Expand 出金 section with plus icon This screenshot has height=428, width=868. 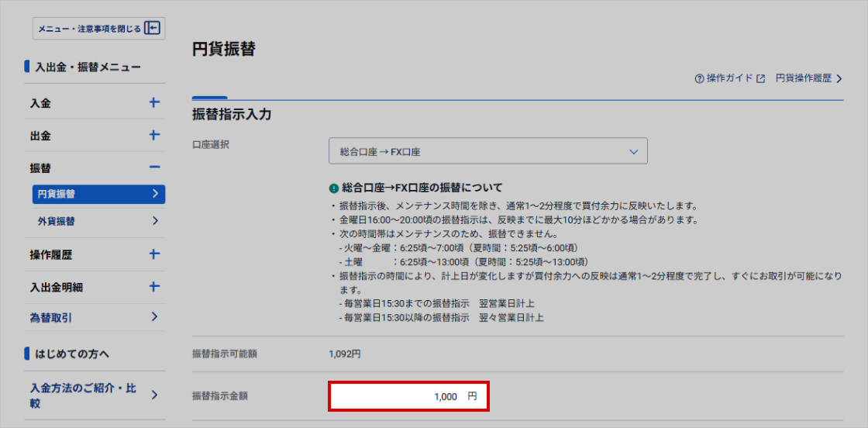coord(154,135)
